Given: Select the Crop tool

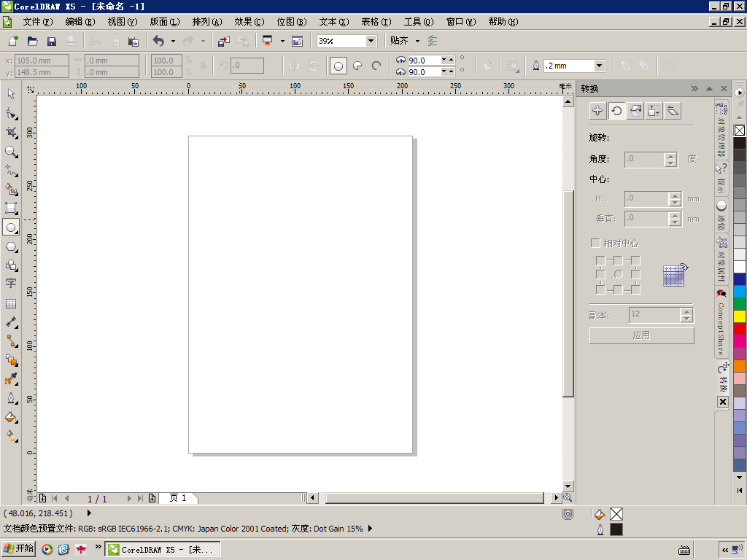Looking at the screenshot, I should tap(11, 133).
